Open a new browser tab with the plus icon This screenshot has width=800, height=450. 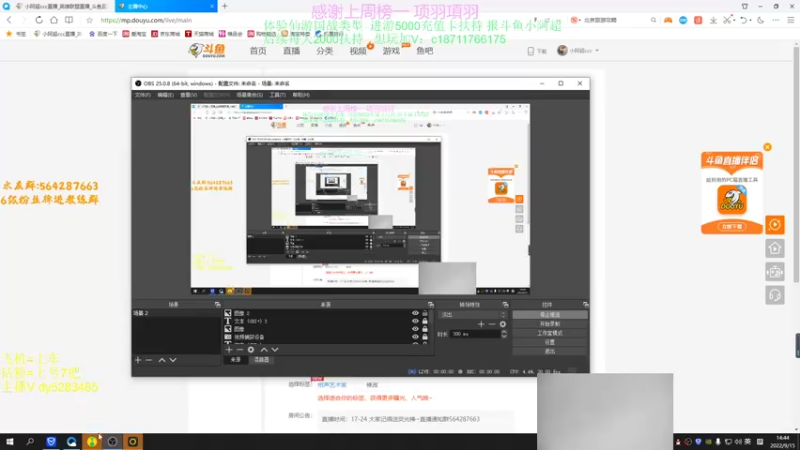tap(224, 6)
